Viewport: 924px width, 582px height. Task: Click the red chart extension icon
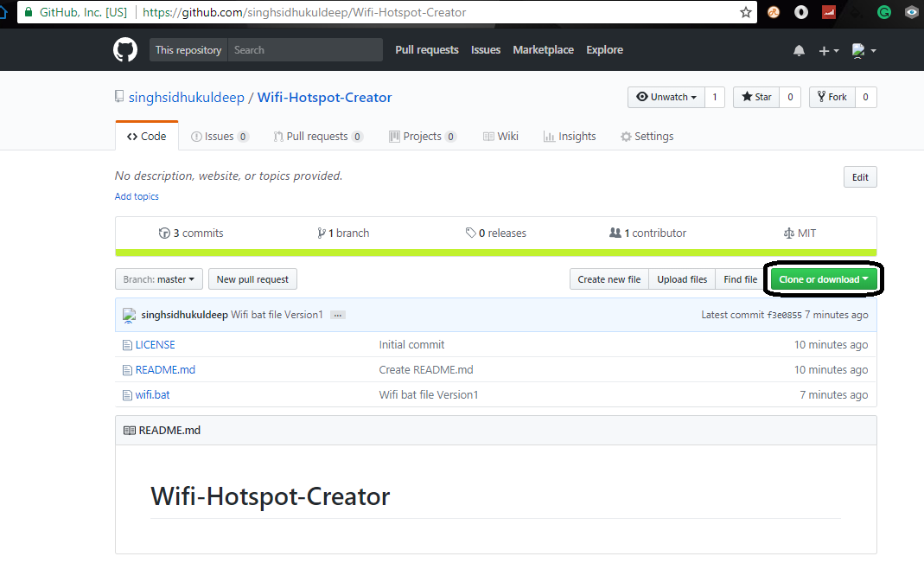pos(829,12)
